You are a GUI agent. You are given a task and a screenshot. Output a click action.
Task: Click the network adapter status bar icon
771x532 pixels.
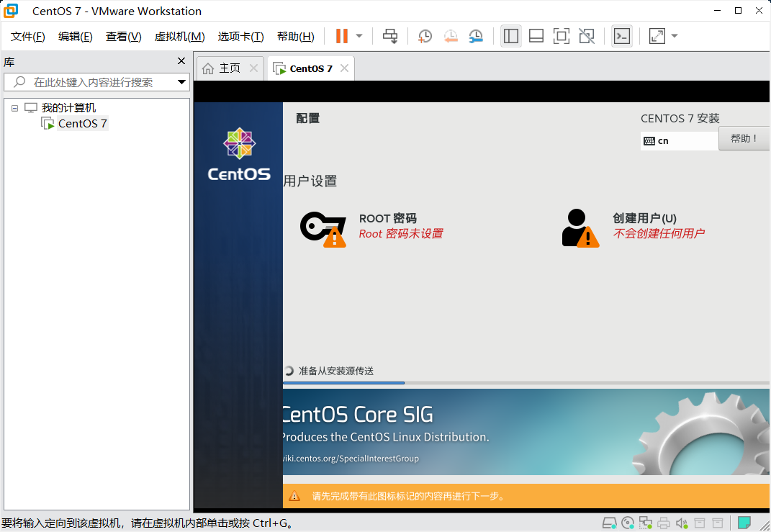646,523
